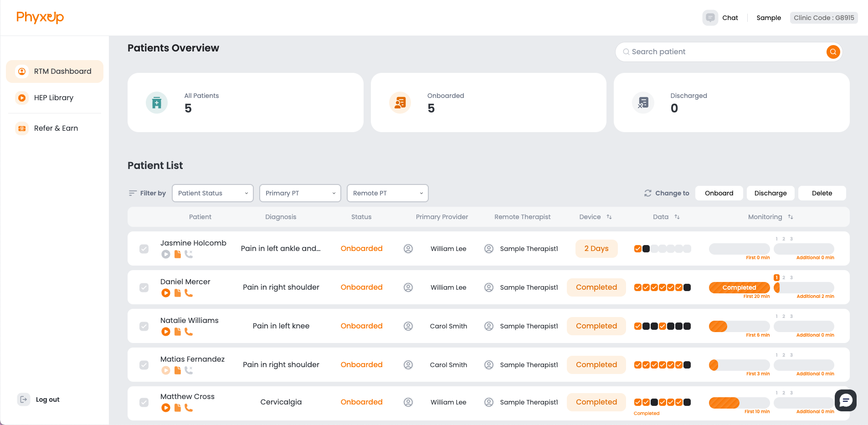Image resolution: width=868 pixels, height=425 pixels.
Task: Play Jasmine Holcomb's exercise video icon
Action: point(166,254)
